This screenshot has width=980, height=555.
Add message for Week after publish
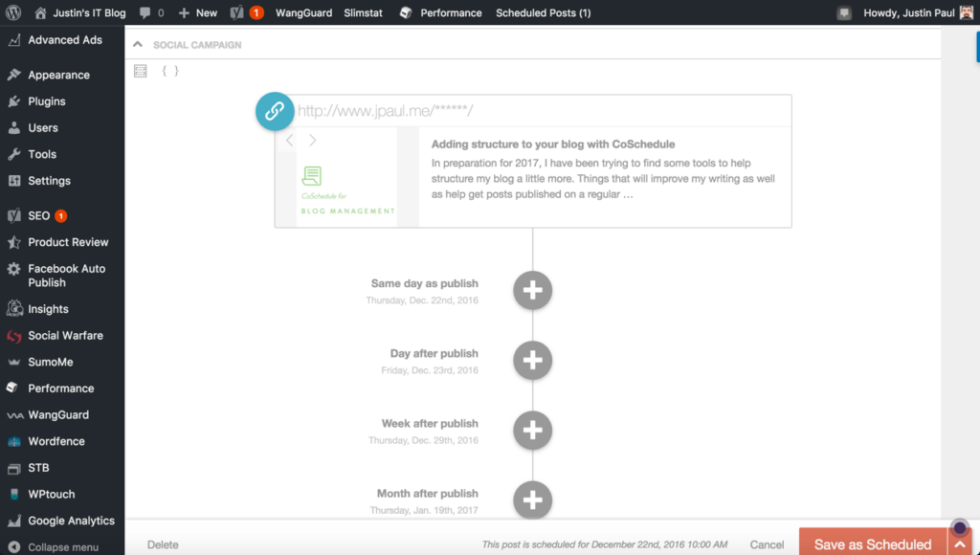pyautogui.click(x=532, y=430)
